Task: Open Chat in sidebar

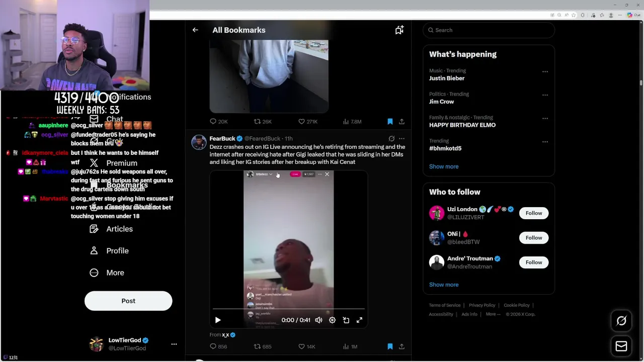Action: pos(107,119)
